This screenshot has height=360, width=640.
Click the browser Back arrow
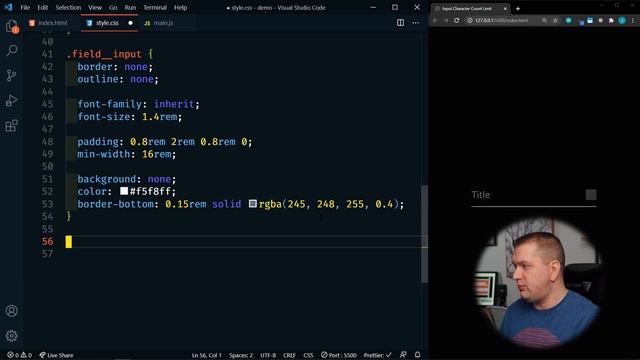[x=435, y=20]
